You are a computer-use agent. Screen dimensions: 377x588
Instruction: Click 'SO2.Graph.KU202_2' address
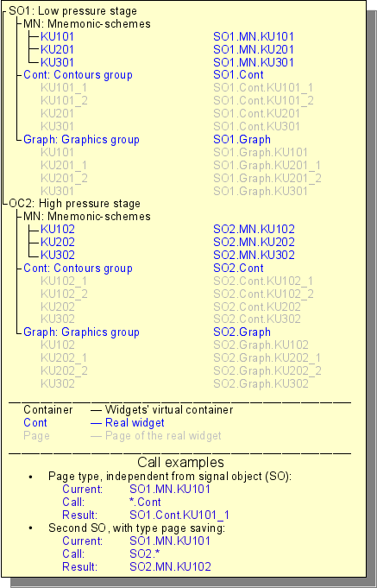coord(267,371)
